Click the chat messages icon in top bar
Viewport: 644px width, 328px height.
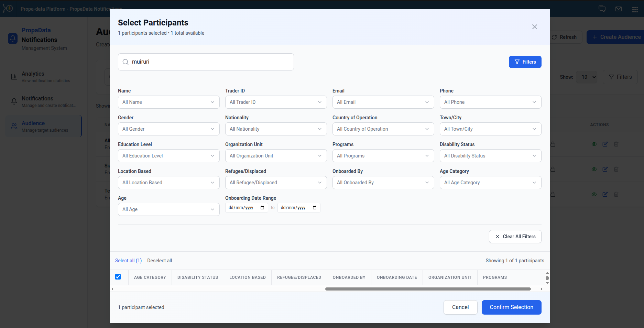point(602,9)
